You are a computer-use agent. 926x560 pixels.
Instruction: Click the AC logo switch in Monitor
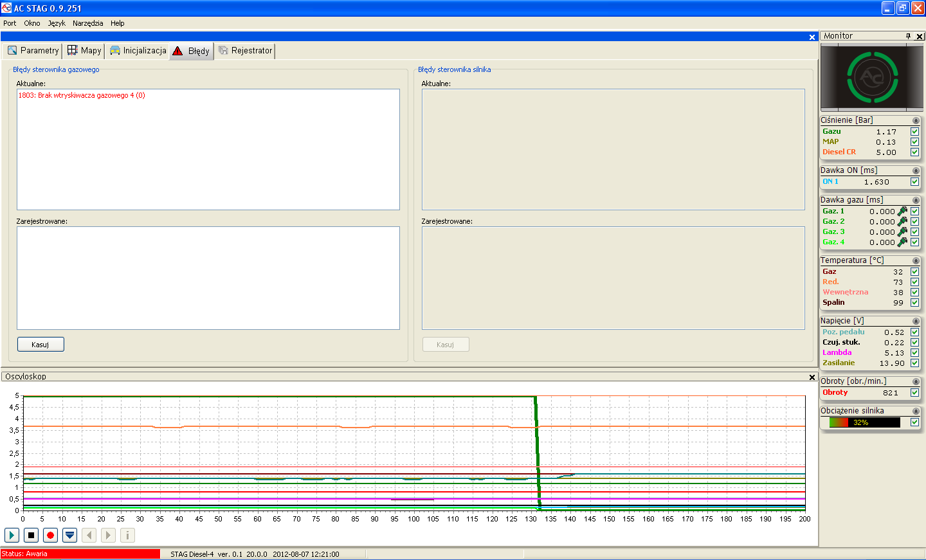[x=872, y=77]
